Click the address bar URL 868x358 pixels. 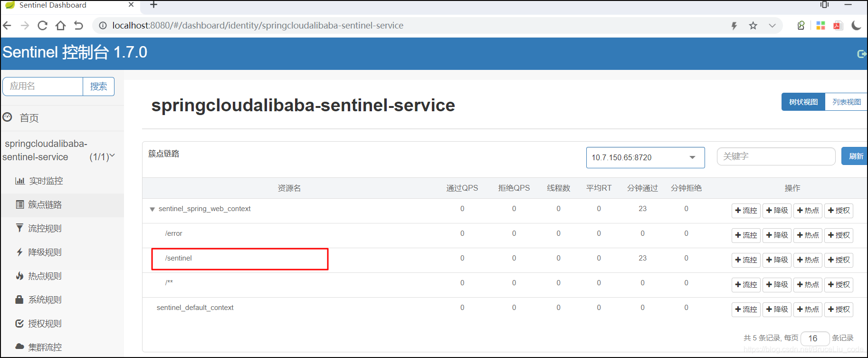coord(258,26)
